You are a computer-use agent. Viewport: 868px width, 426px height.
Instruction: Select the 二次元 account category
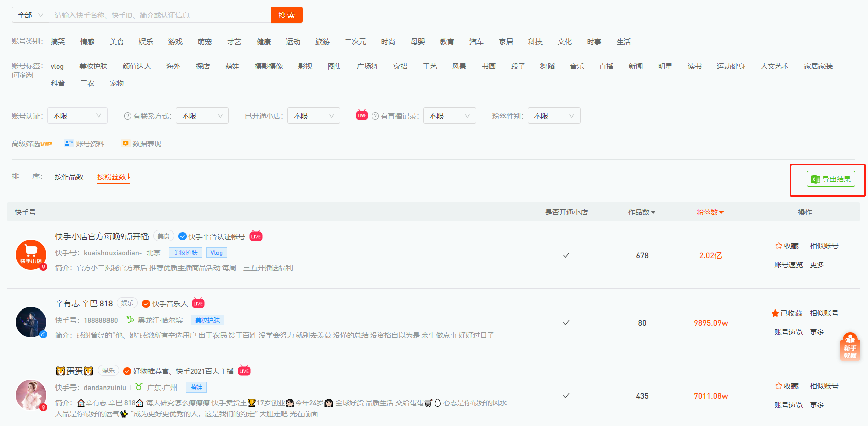[355, 42]
